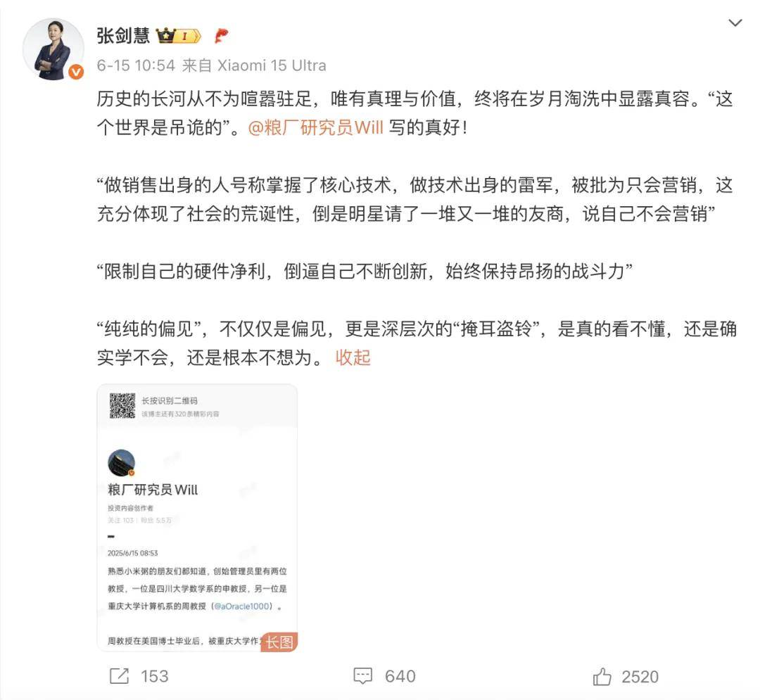
Task: Open the comments icon with 640
Action: (362, 676)
